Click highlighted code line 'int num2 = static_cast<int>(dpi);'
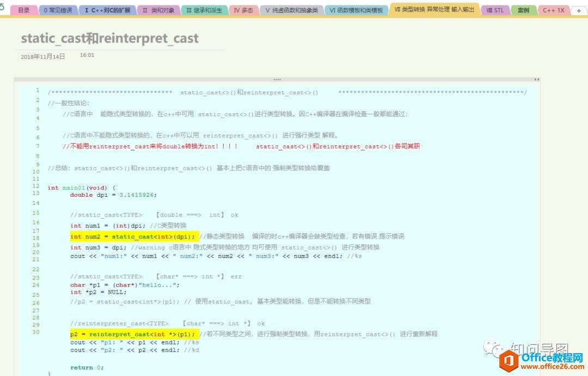This screenshot has height=376, width=588. point(131,236)
